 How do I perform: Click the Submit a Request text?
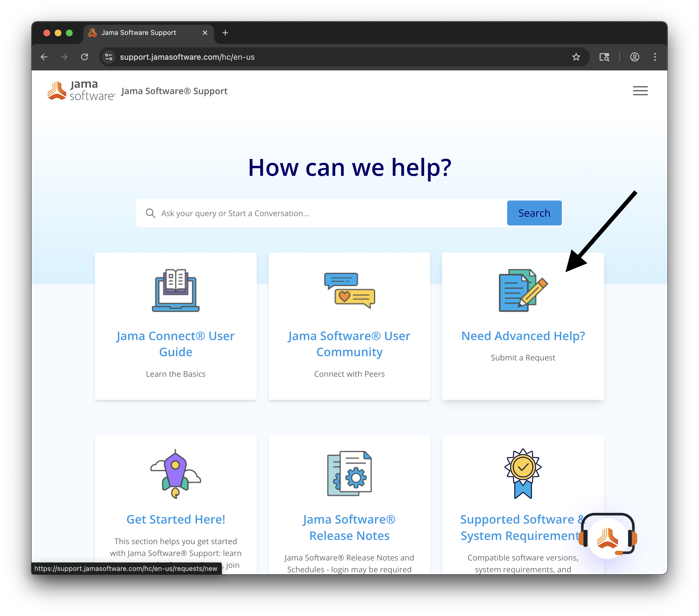click(x=523, y=358)
